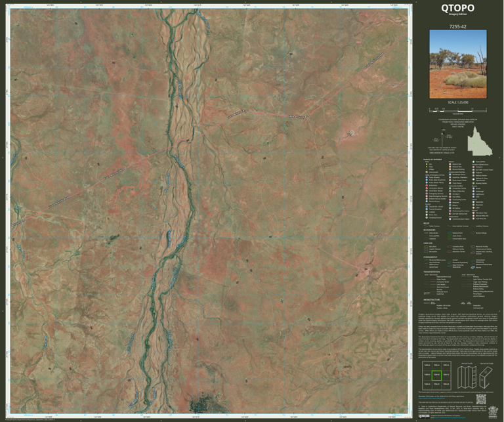Click the Marina hydrography legend symbol
Screen dimensions: 504x422
[472, 267]
